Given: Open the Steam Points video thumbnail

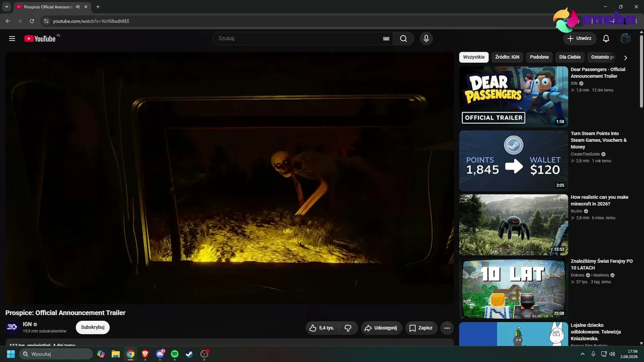Looking at the screenshot, I should pyautogui.click(x=514, y=161).
